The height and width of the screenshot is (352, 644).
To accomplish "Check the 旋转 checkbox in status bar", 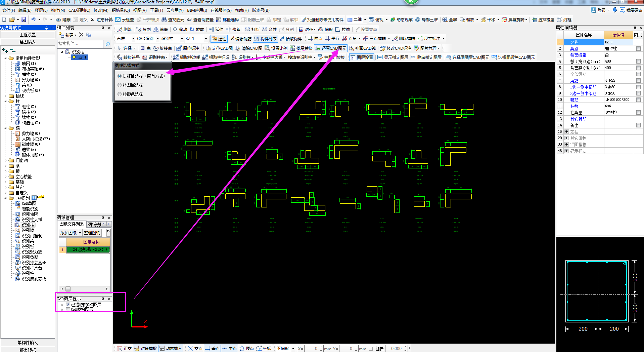I will point(371,349).
